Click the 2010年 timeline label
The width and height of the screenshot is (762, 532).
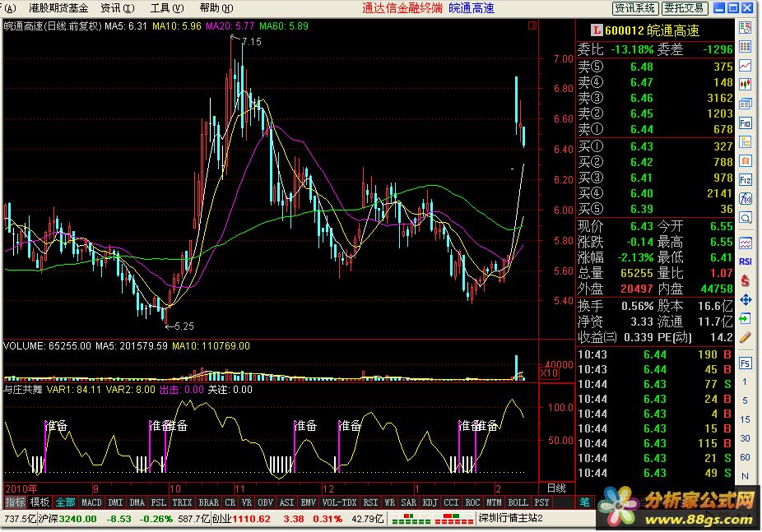click(21, 488)
